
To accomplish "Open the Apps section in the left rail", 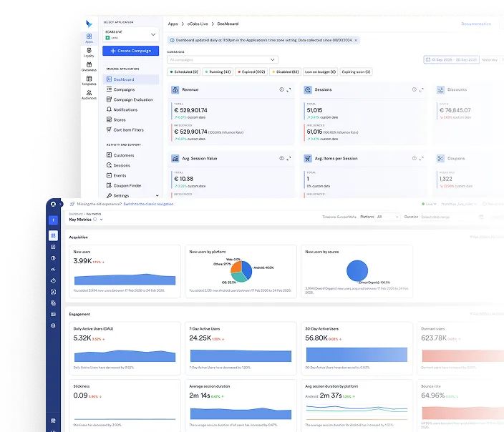I will click(x=89, y=38).
